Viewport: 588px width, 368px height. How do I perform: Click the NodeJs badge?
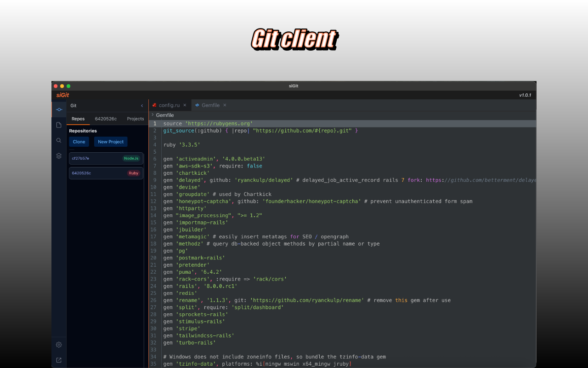[131, 158]
